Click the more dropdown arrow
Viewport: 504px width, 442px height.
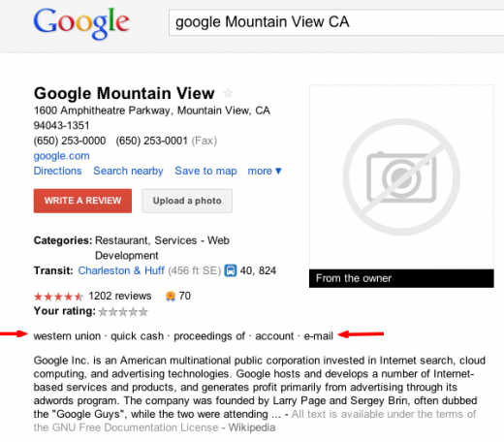tap(278, 171)
